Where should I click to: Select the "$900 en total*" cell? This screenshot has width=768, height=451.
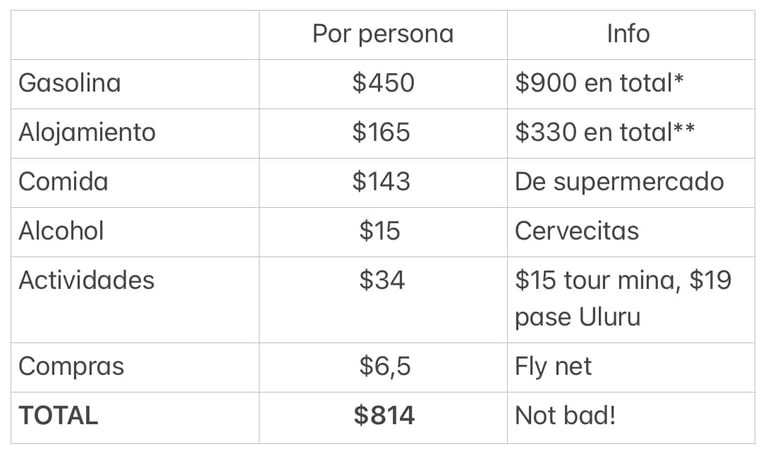599,83
